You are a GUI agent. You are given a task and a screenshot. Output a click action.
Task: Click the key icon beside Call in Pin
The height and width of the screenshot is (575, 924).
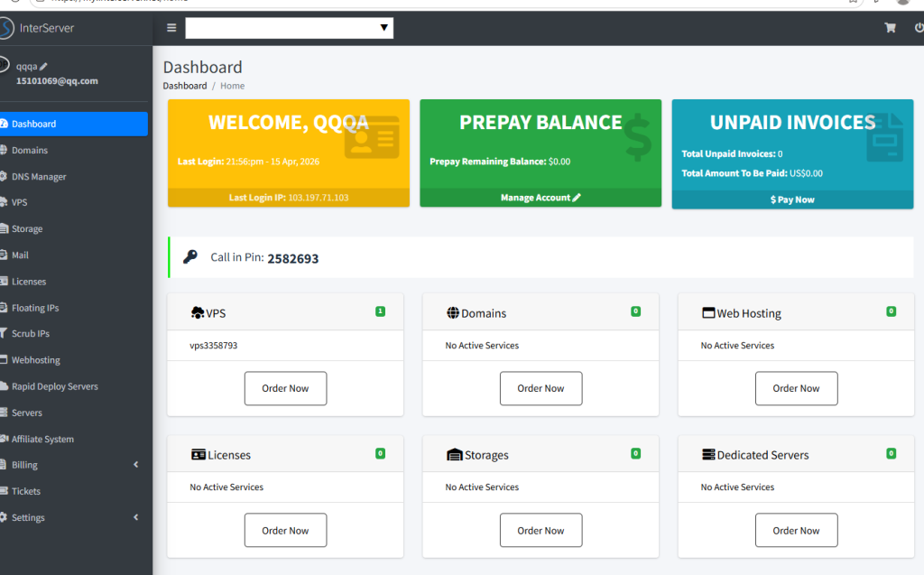(189, 257)
